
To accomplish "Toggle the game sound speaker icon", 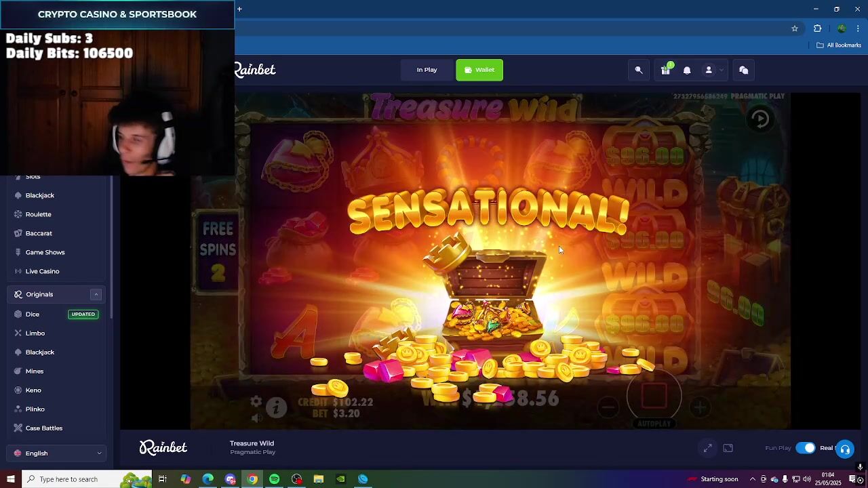I will tap(256, 418).
